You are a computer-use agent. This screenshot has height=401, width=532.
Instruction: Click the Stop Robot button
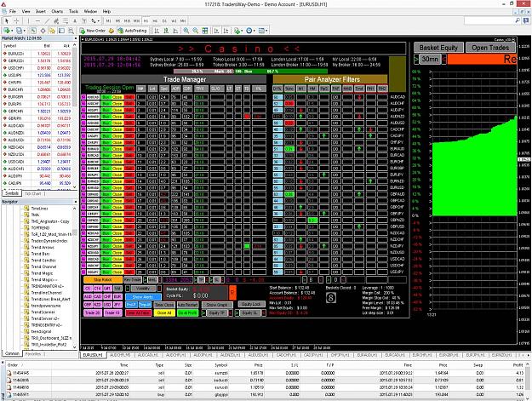pyautogui.click(x=103, y=279)
